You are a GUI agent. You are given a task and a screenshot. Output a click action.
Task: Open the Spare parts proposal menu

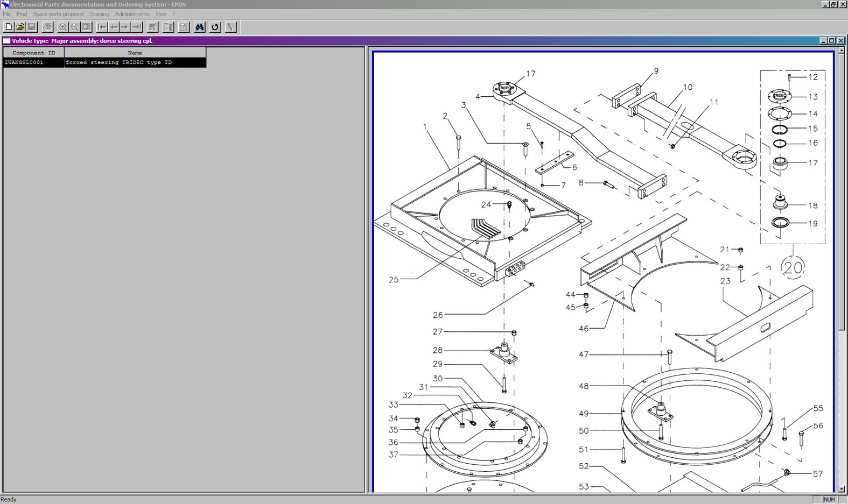click(x=58, y=14)
